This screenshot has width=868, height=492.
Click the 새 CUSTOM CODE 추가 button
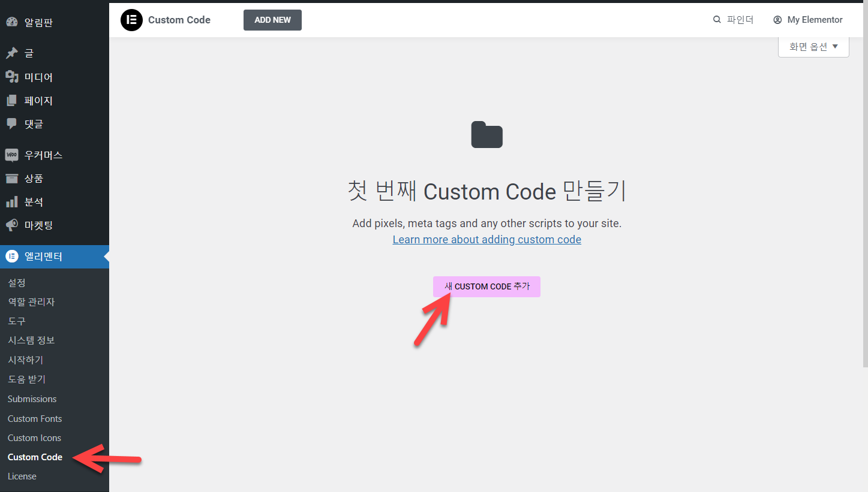coord(486,286)
